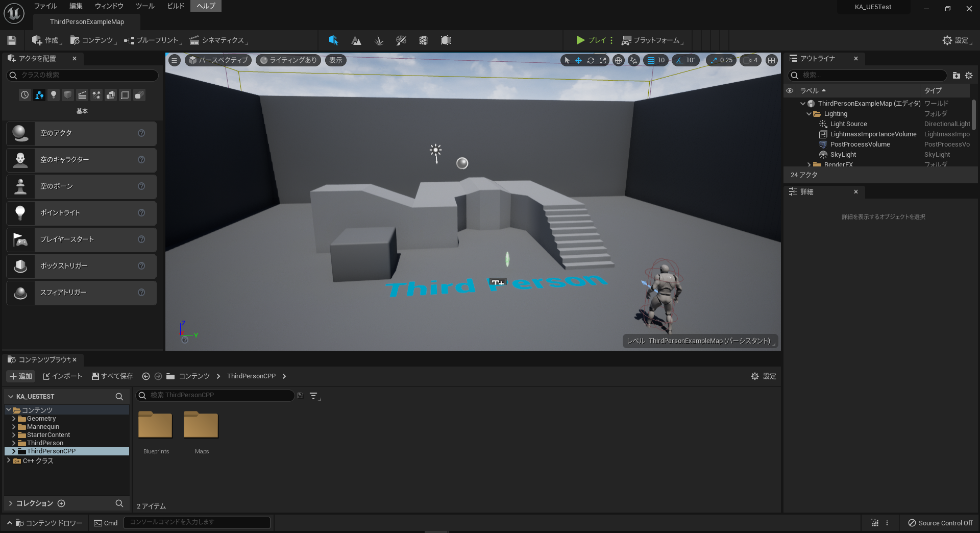The image size is (980, 533).
Task: Click add folder icon in Outliner
Action: tap(956, 76)
